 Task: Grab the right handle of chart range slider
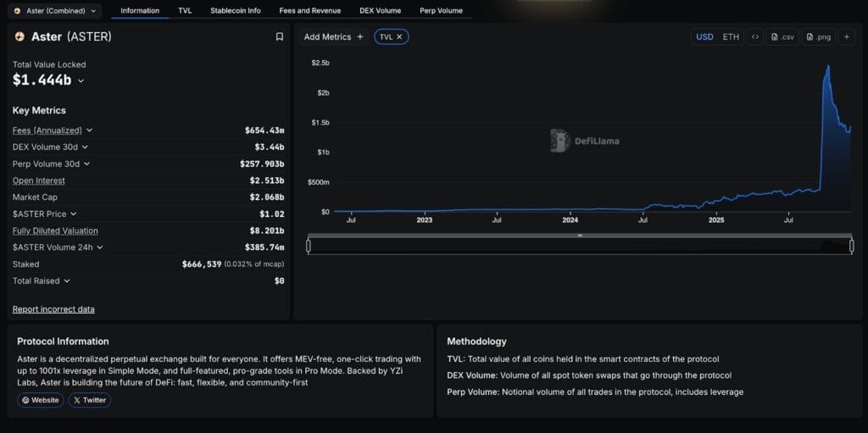tap(851, 245)
